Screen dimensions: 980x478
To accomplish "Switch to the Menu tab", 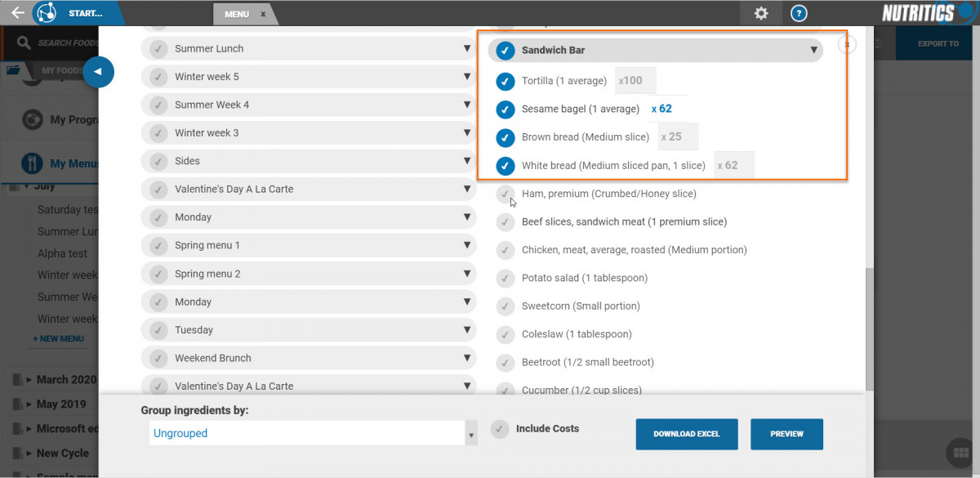I will [x=237, y=14].
